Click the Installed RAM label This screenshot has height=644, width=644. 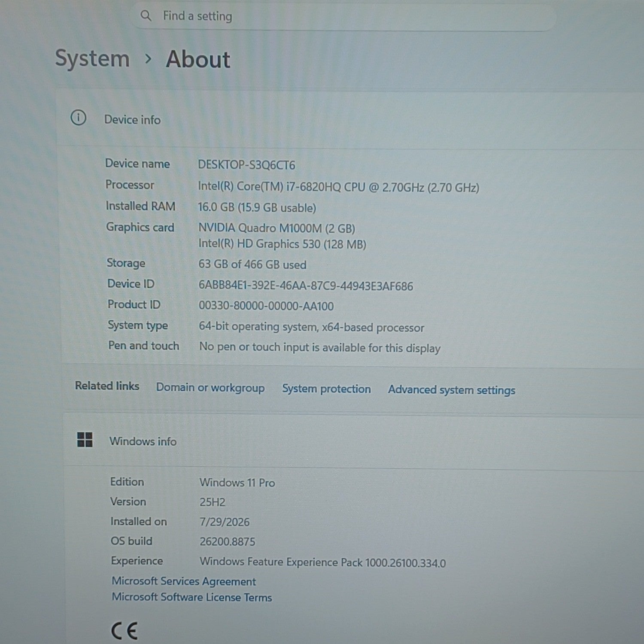tap(140, 206)
